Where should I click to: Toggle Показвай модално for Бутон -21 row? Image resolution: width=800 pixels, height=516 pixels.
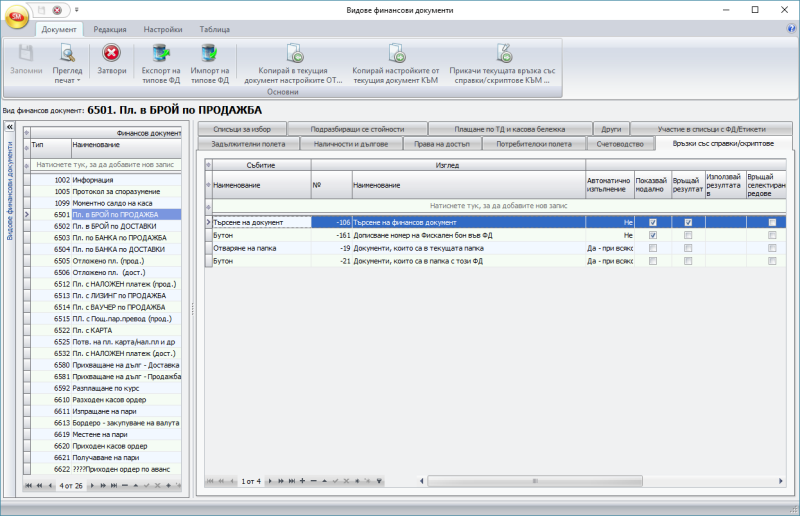tap(653, 261)
